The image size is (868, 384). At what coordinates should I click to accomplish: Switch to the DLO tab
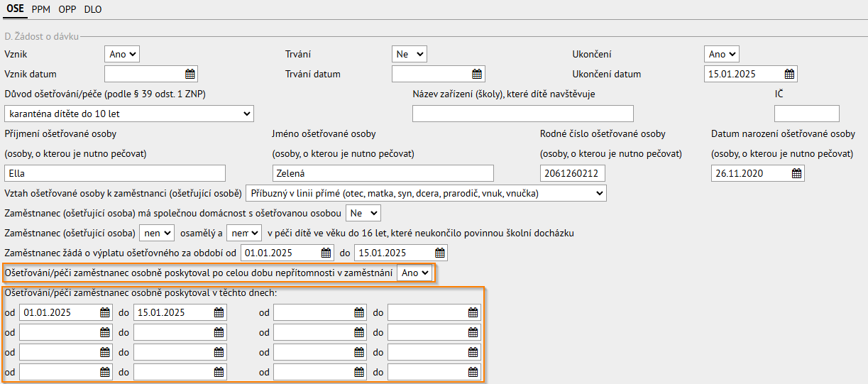click(x=93, y=10)
